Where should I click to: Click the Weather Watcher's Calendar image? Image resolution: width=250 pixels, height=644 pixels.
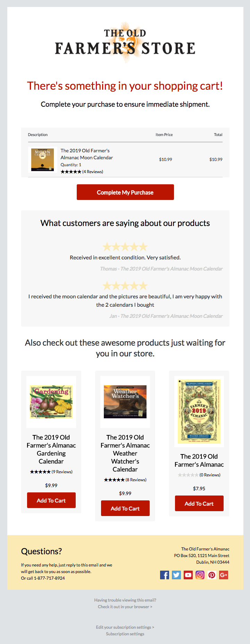pyautogui.click(x=125, y=402)
